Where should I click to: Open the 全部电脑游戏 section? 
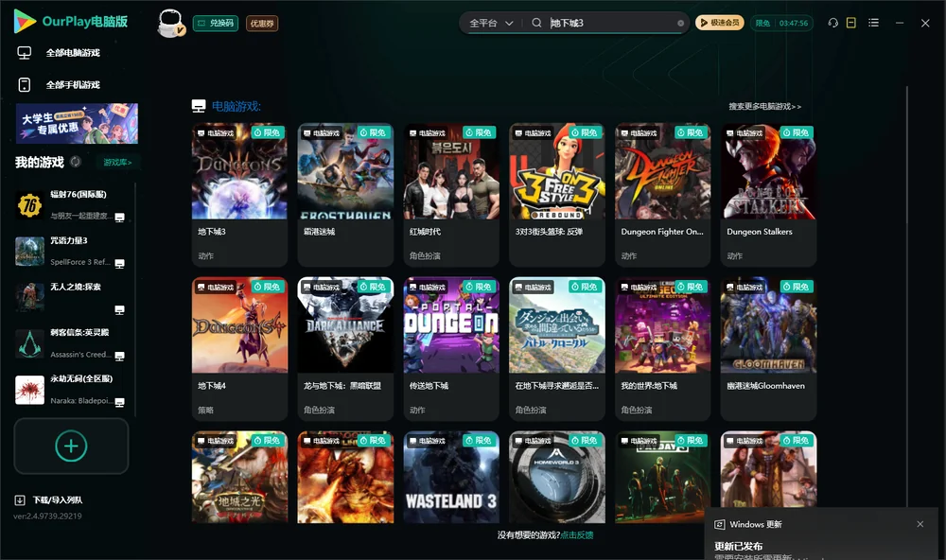pyautogui.click(x=59, y=53)
